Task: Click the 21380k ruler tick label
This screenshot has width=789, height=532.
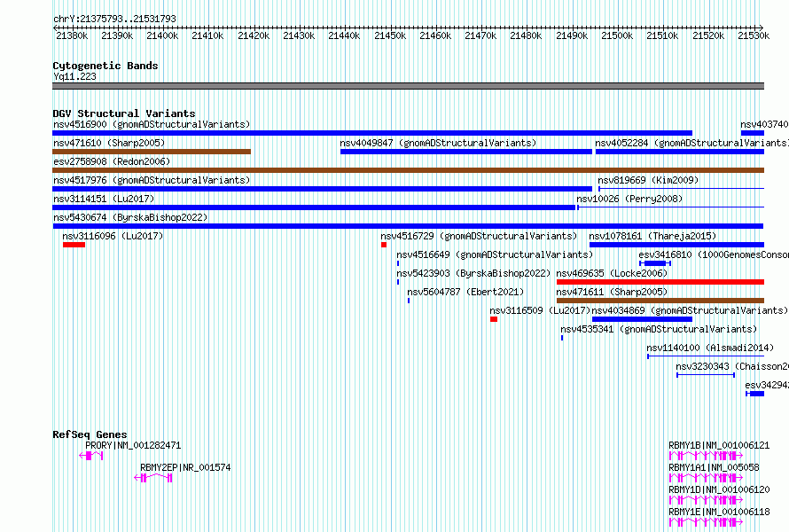Action: click(72, 35)
